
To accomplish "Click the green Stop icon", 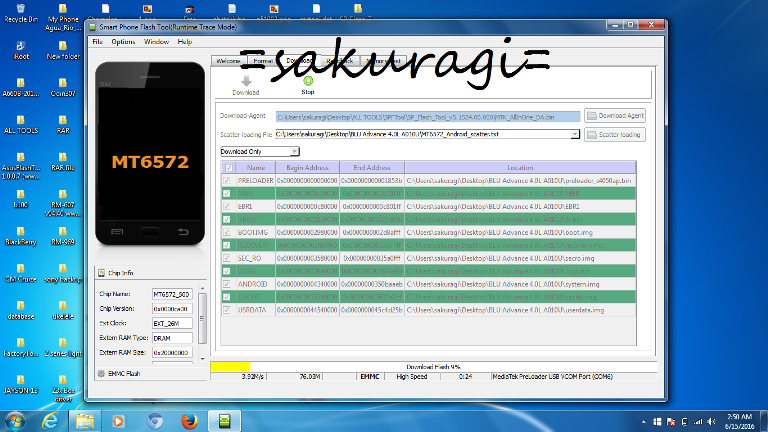I will click(x=308, y=81).
